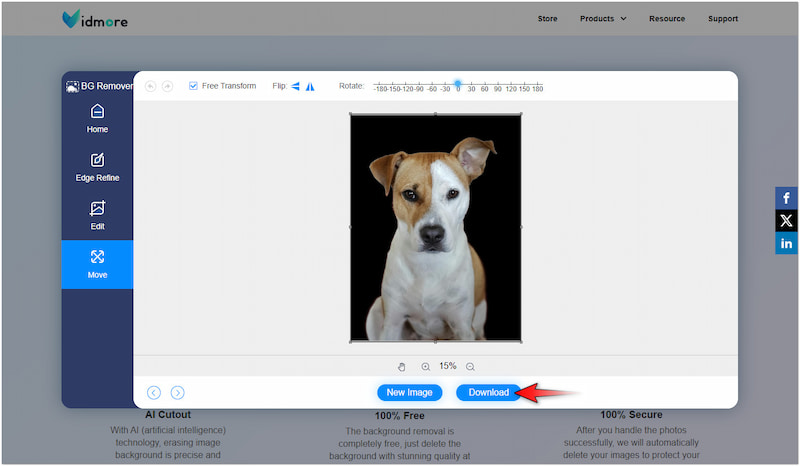Image resolution: width=800 pixels, height=466 pixels.
Task: Go to previous step using the bottom-left arrow
Action: (x=154, y=393)
